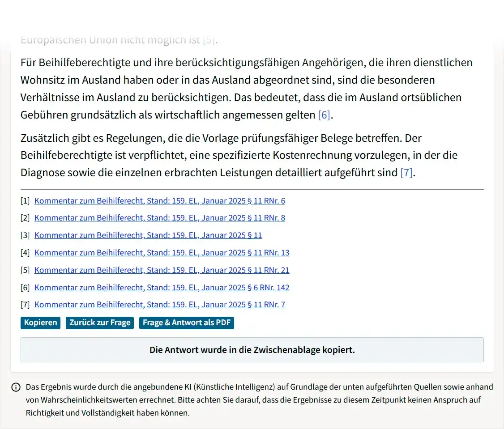Click the Zurück zur Frage button
The width and height of the screenshot is (504, 429).
99,323
